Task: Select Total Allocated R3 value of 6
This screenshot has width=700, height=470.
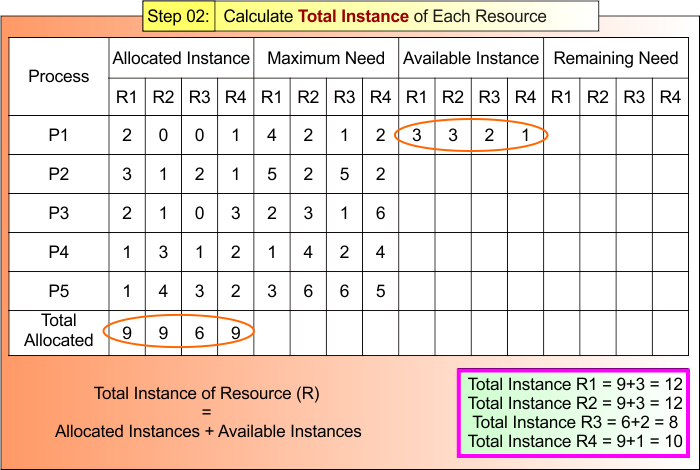Action: click(x=198, y=330)
